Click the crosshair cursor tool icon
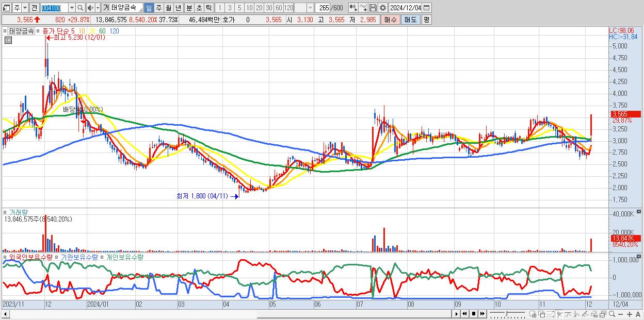 click(x=559, y=314)
